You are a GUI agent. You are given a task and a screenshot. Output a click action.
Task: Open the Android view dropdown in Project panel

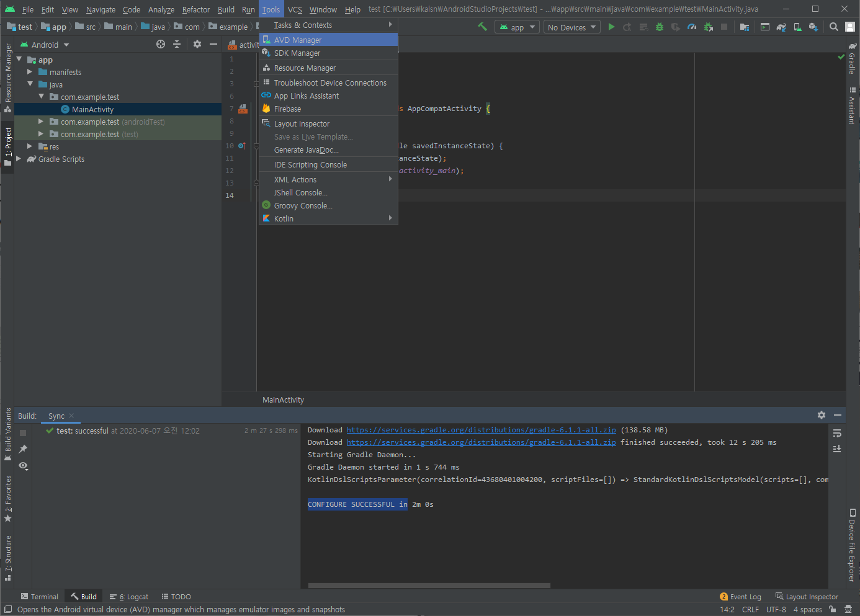45,45
